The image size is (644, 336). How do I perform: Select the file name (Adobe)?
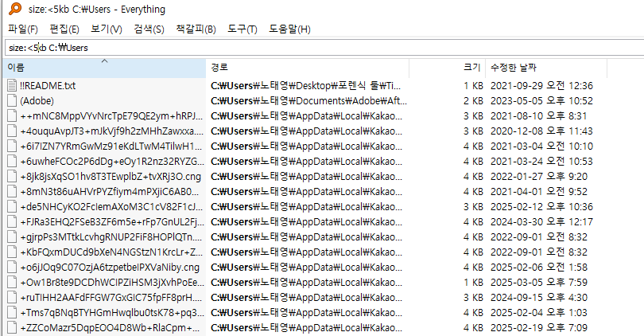coord(37,101)
